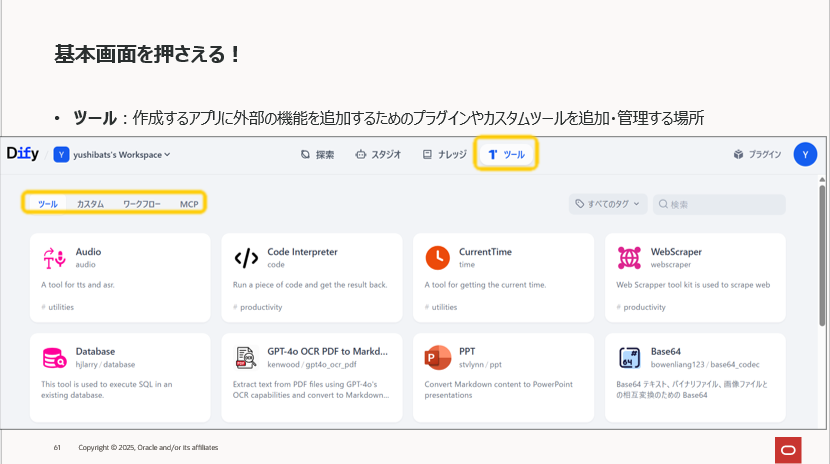Click the Audio tool icon
The height and width of the screenshot is (464, 830).
pyautogui.click(x=54, y=258)
